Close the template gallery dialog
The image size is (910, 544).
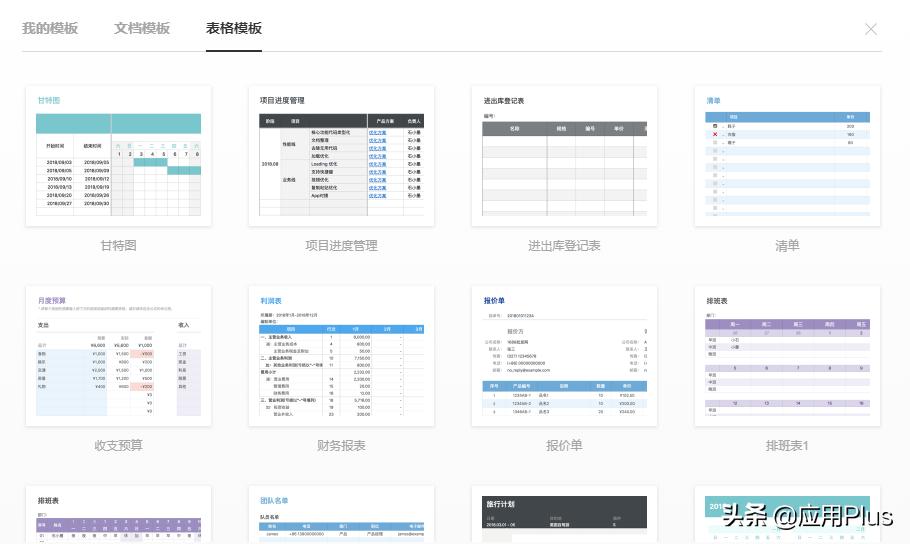(871, 29)
